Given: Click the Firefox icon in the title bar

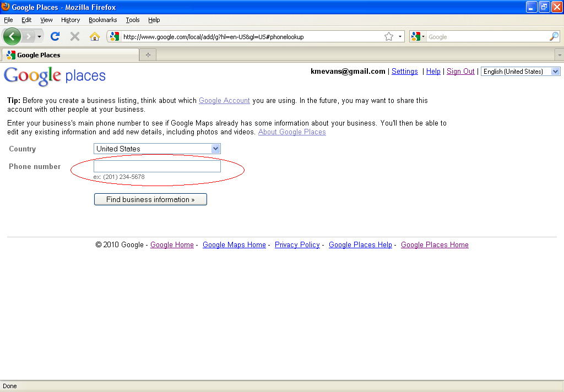Looking at the screenshot, I should 6,7.
